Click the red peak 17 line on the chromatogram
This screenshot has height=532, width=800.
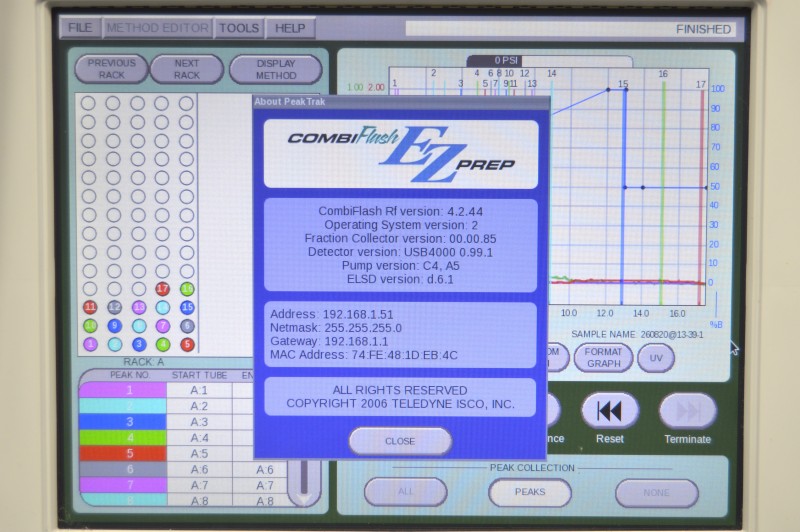point(702,196)
